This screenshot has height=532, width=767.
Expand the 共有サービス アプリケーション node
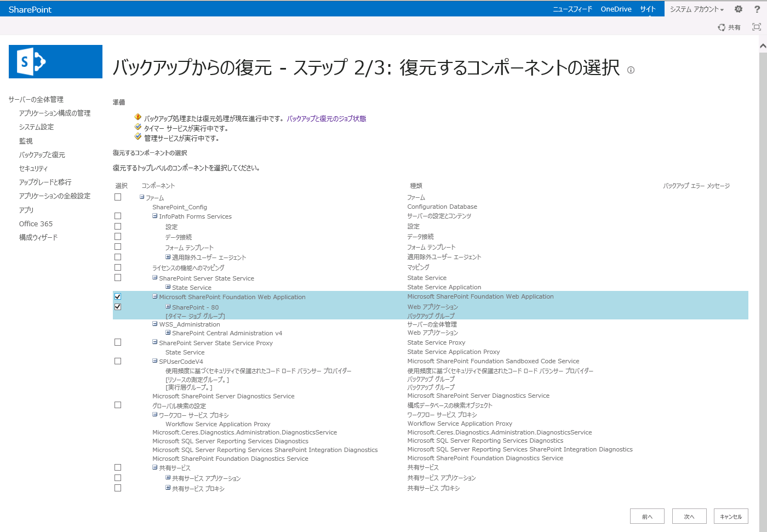pyautogui.click(x=168, y=478)
